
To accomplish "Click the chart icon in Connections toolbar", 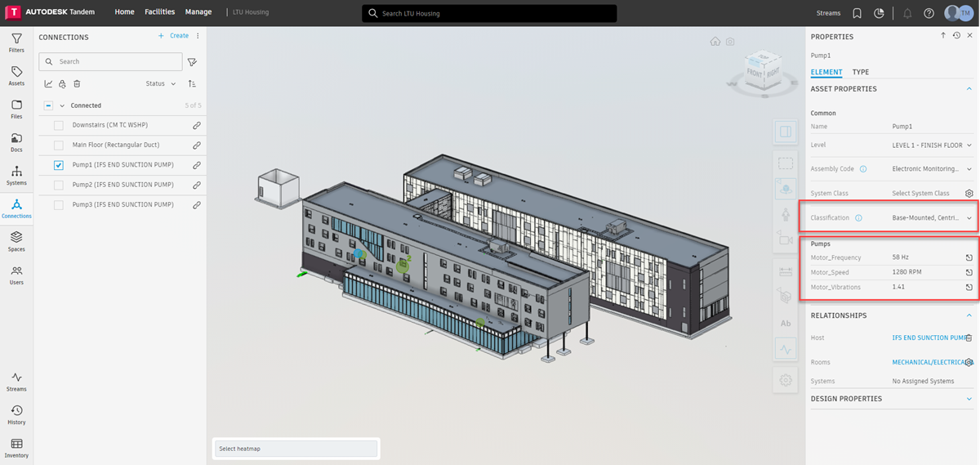I will (x=48, y=83).
